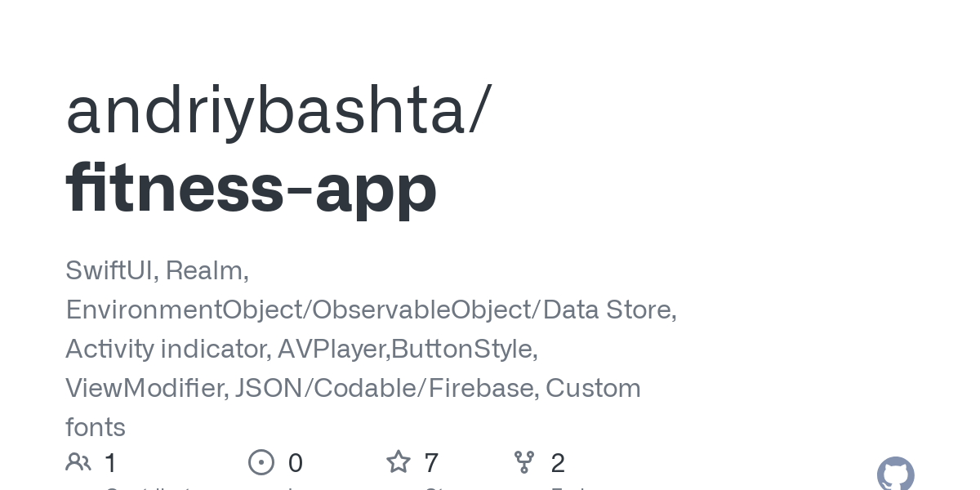Image resolution: width=980 pixels, height=490 pixels.
Task: Open the fitness-app repository title
Action: (x=252, y=188)
